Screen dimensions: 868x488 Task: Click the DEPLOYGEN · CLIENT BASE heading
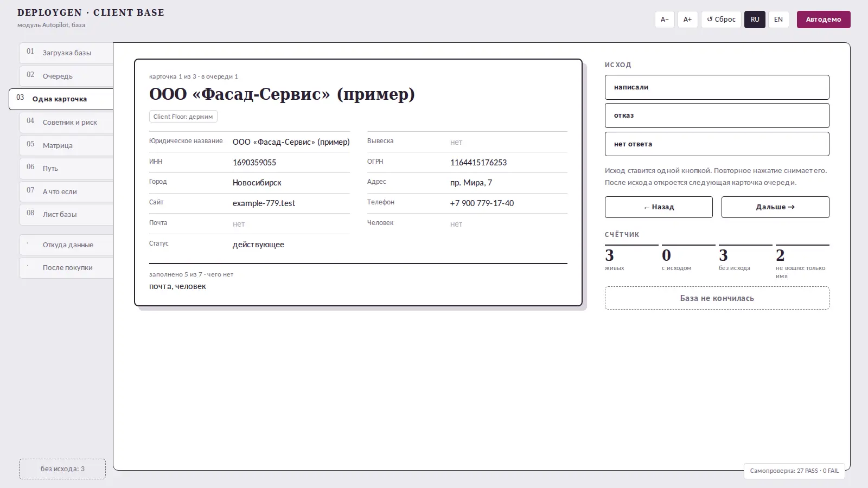91,12
